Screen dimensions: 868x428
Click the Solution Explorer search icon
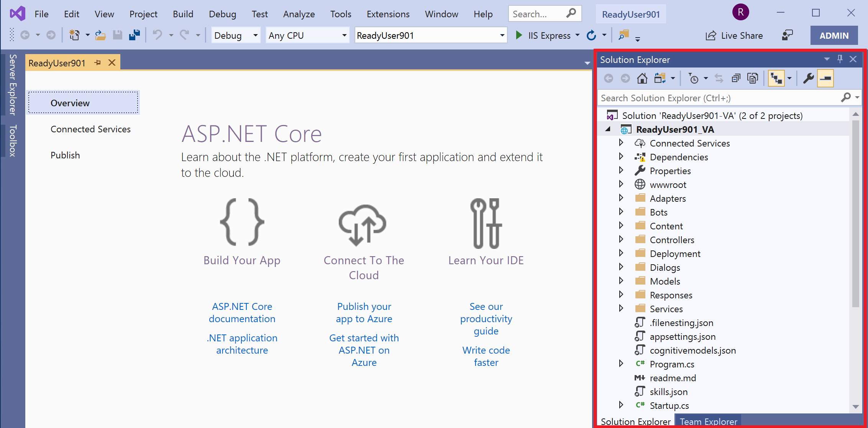pos(846,98)
